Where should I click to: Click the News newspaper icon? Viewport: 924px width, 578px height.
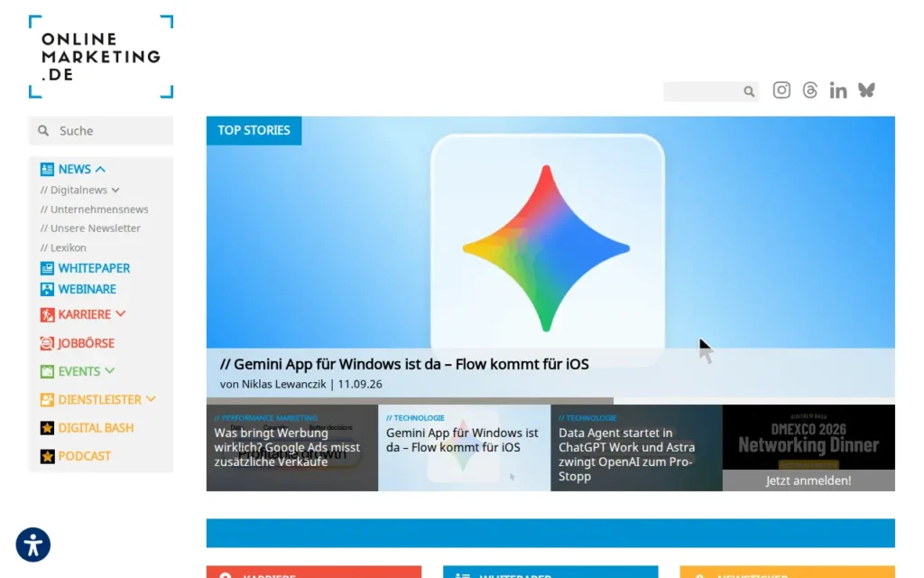pyautogui.click(x=47, y=169)
